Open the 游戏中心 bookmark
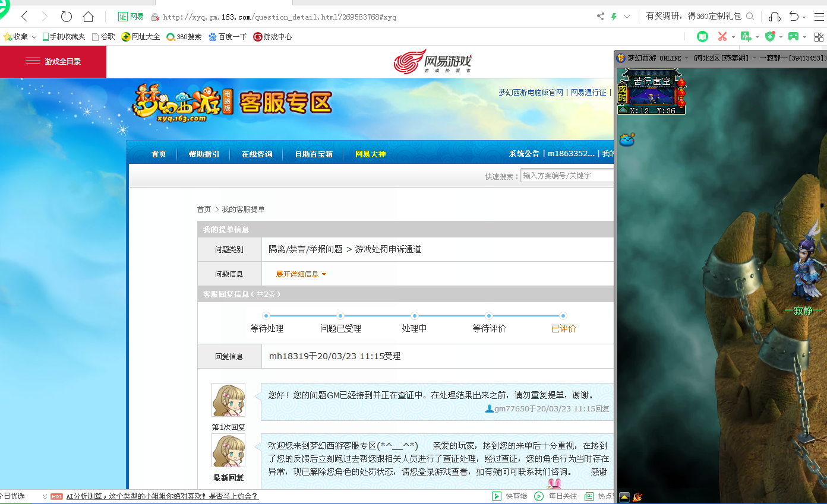Image resolution: width=827 pixels, height=504 pixels. [x=273, y=37]
